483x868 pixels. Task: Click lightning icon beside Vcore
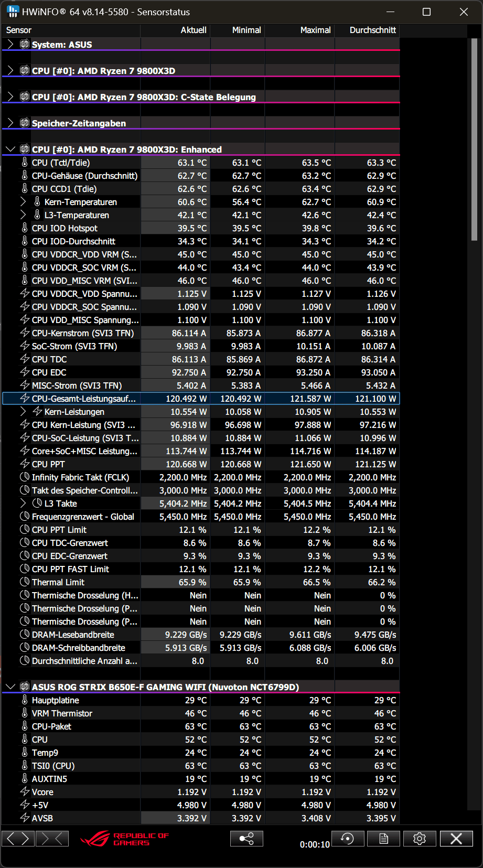point(25,792)
